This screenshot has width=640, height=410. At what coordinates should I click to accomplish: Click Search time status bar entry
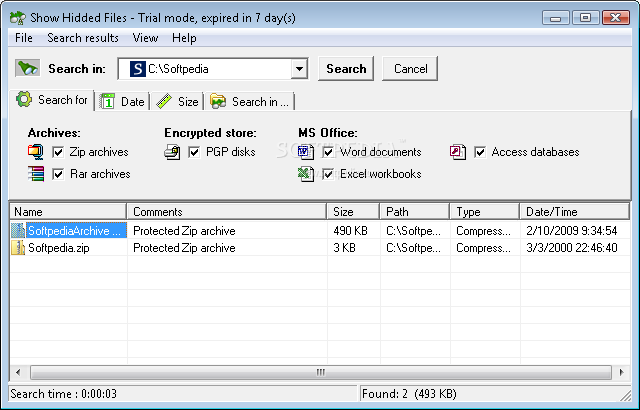pyautogui.click(x=182, y=394)
